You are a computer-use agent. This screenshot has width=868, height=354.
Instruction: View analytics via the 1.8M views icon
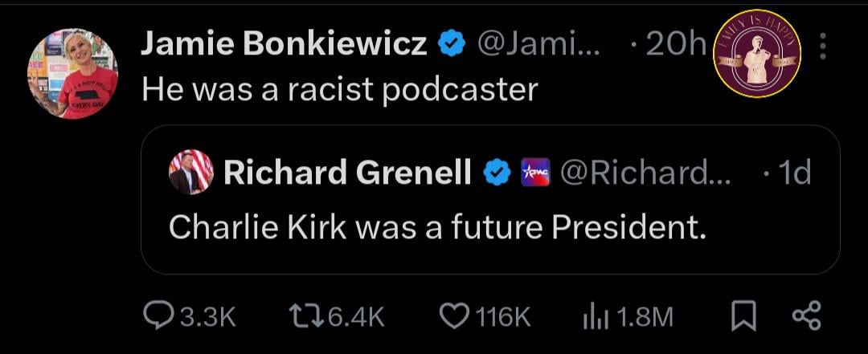[592, 315]
